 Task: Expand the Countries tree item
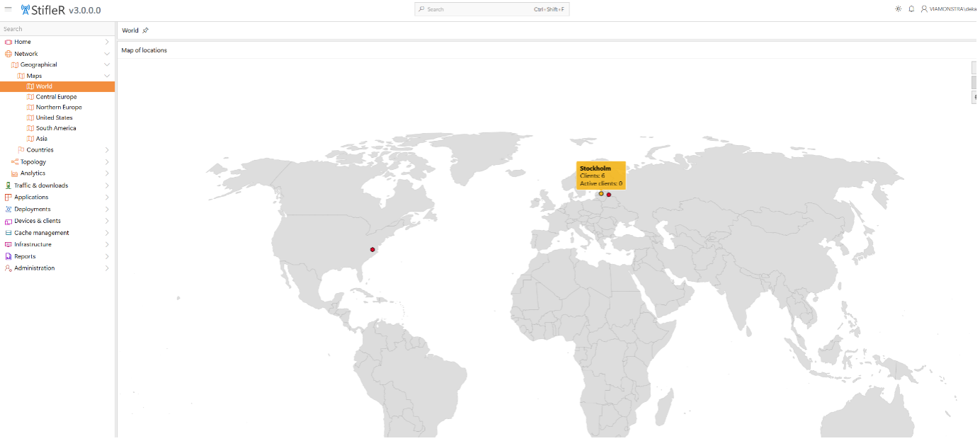[107, 150]
